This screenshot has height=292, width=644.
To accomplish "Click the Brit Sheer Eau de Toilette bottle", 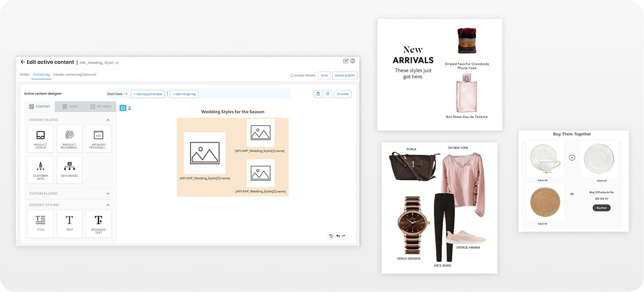I will click(467, 93).
